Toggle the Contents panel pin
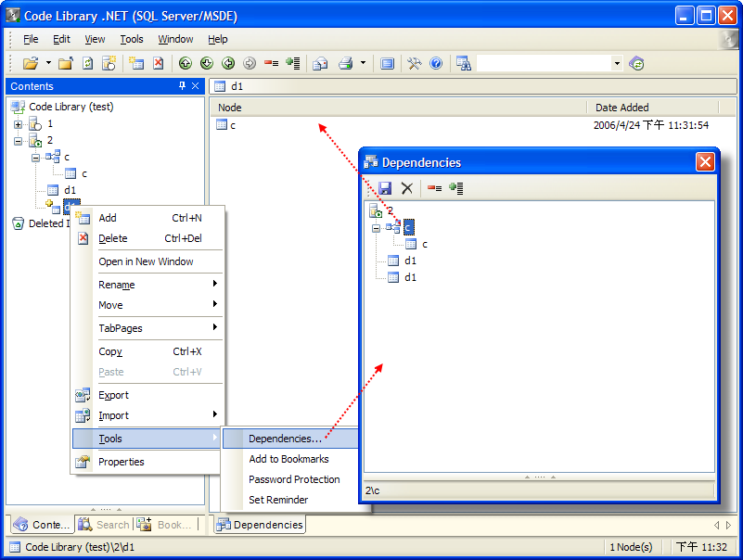Viewport: 743px width, 560px height. tap(182, 85)
